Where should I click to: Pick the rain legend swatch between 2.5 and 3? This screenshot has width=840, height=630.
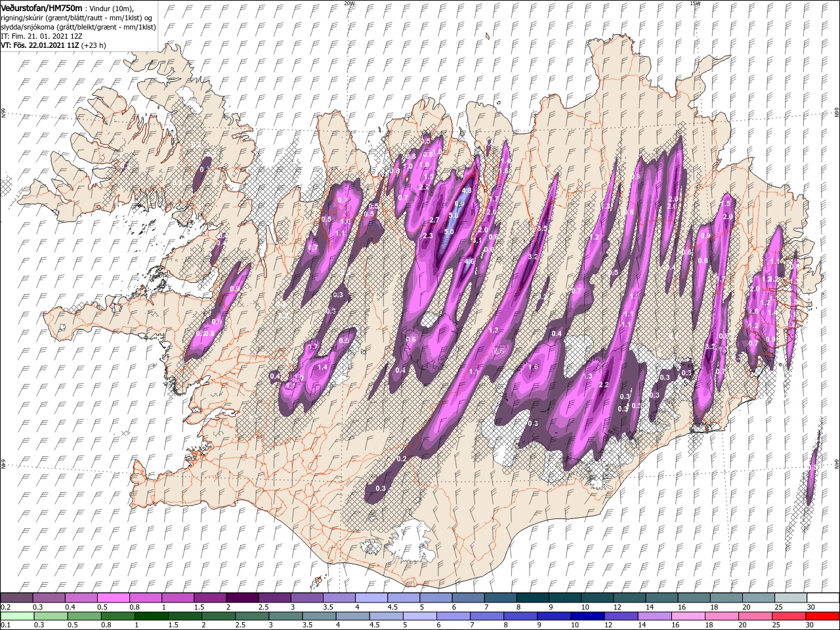(252, 616)
